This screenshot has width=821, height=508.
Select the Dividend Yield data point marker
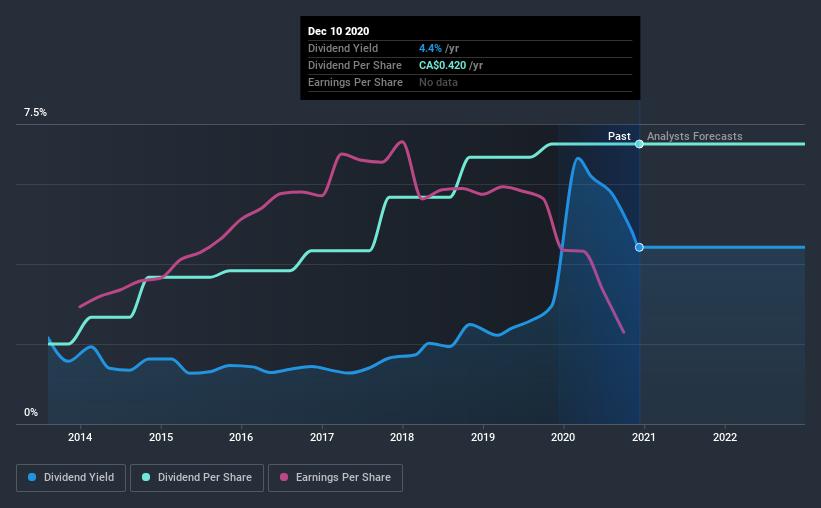(x=639, y=247)
